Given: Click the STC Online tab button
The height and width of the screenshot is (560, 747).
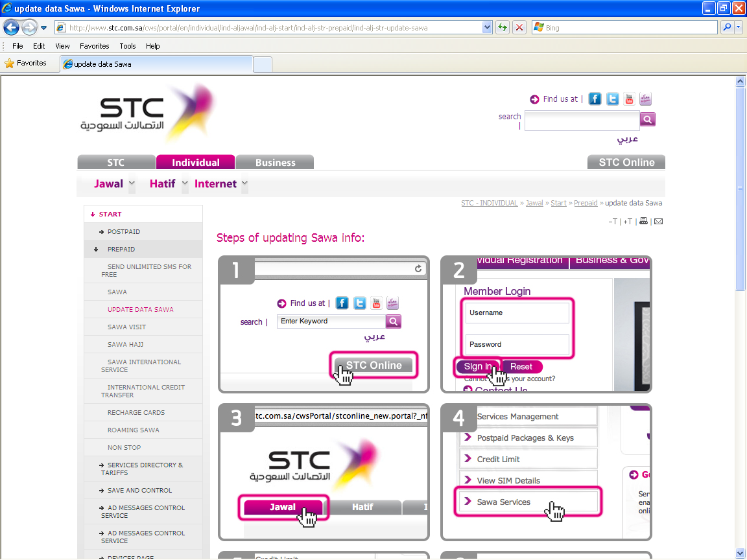Looking at the screenshot, I should [626, 163].
